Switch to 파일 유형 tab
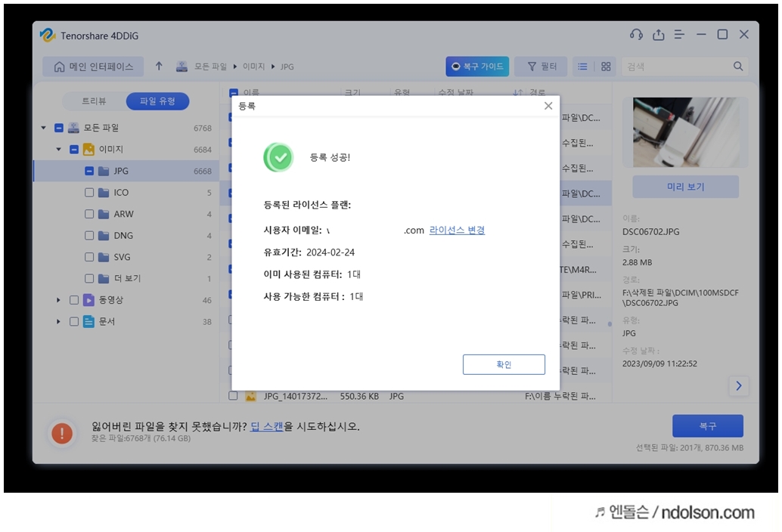 point(157,101)
